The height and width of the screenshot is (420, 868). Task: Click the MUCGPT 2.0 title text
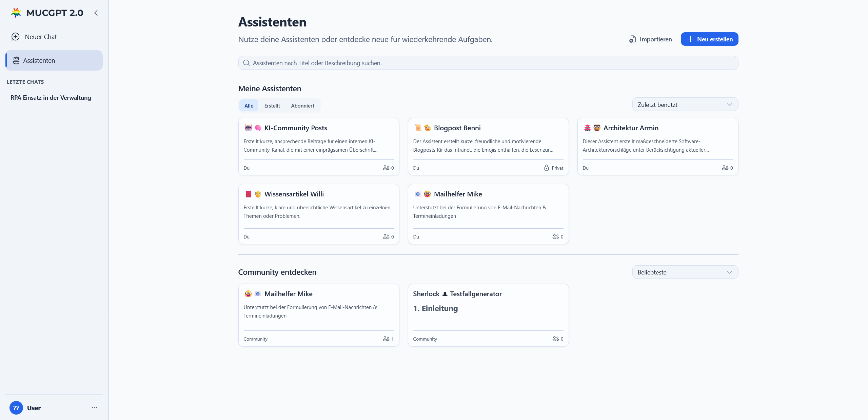55,13
